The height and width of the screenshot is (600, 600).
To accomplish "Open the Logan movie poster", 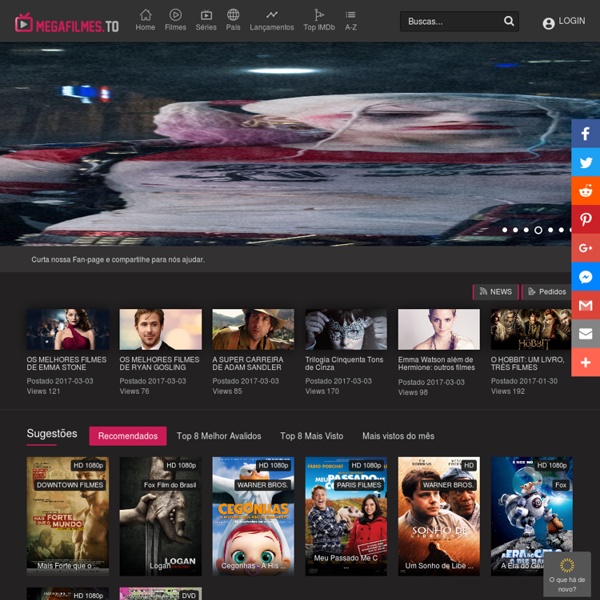I will click(x=160, y=516).
